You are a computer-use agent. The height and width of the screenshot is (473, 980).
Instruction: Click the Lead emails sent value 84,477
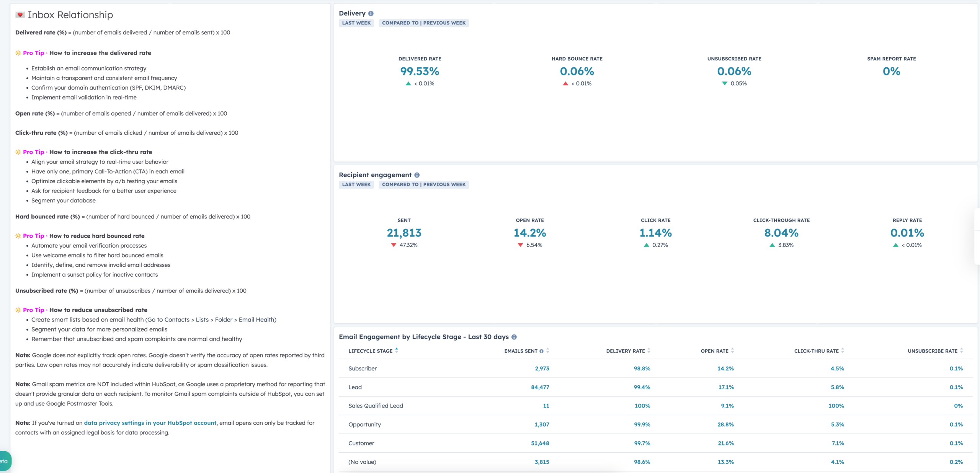point(540,387)
